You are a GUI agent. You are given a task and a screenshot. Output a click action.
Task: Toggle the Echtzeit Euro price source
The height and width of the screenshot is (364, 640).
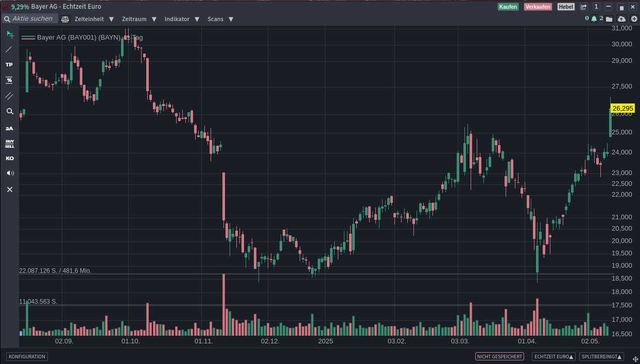pos(553,356)
